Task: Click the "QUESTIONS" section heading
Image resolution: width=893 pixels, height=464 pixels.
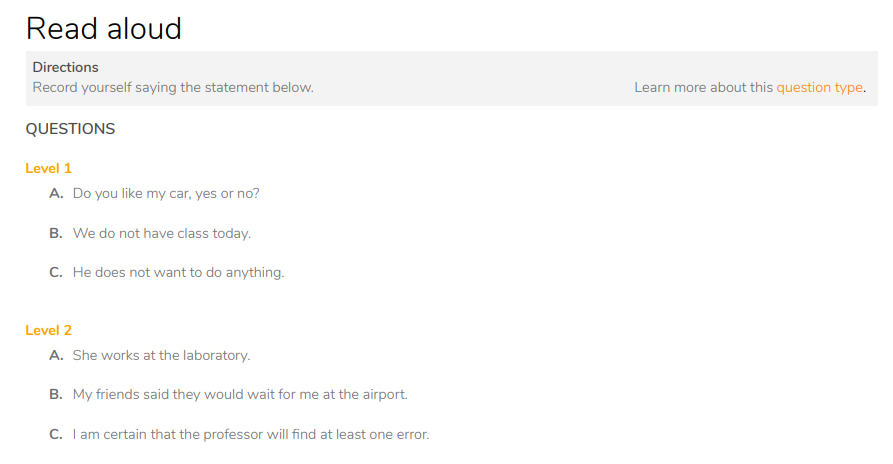Action: click(x=70, y=129)
